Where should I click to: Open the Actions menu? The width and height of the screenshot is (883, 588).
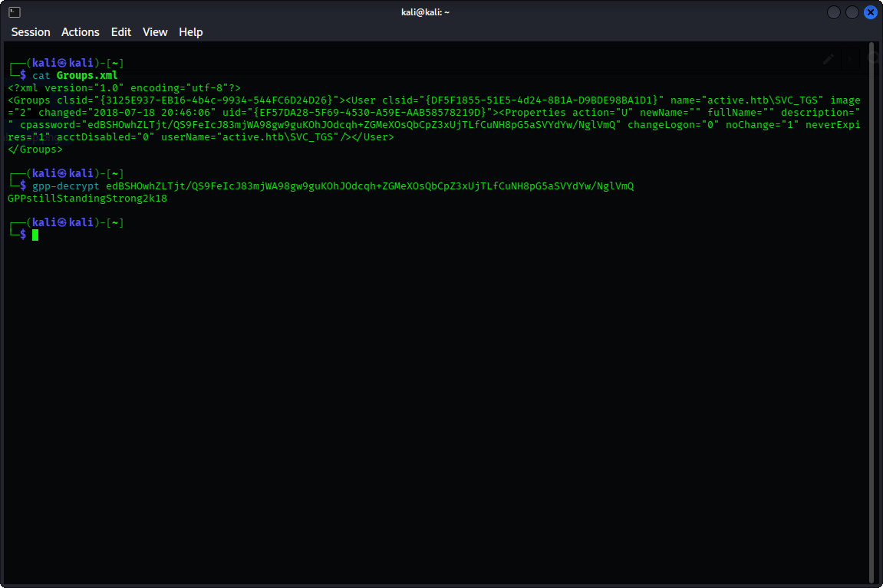pos(80,32)
